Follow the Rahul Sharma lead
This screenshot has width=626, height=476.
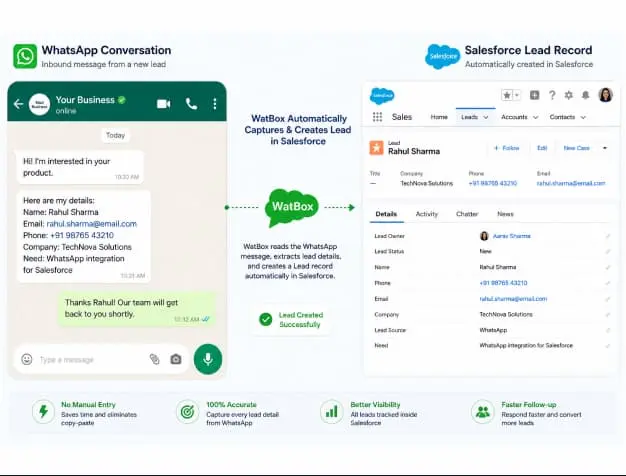[507, 148]
